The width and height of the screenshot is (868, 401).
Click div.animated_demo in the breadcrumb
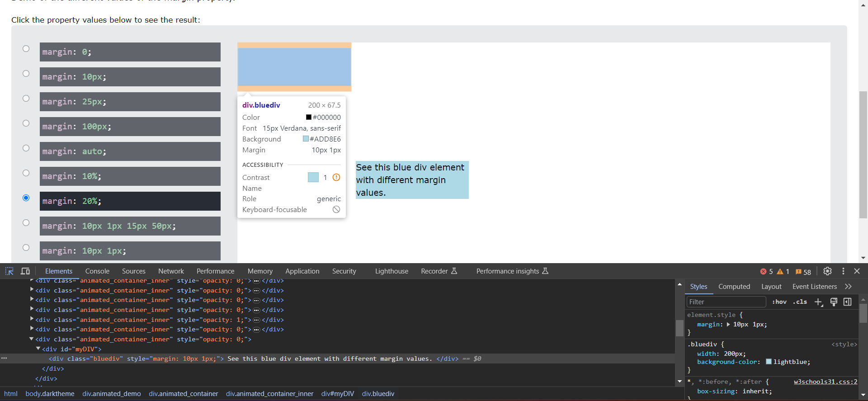click(x=112, y=394)
